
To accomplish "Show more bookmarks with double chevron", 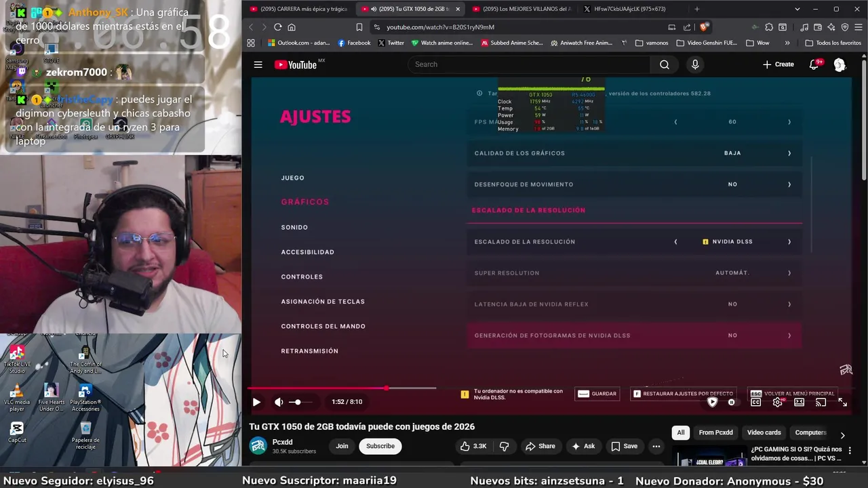I will click(787, 43).
